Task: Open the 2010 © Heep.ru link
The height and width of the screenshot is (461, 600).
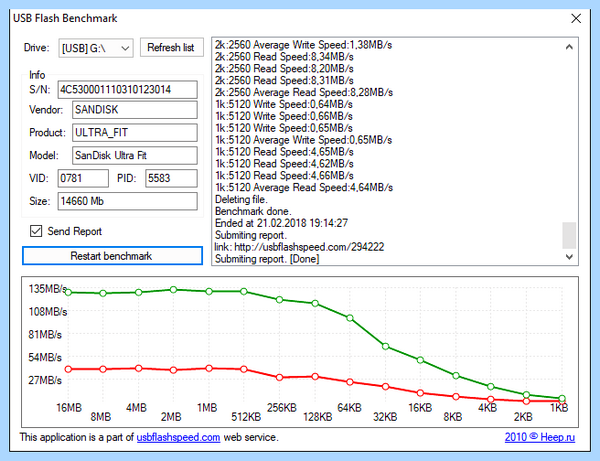Action: (540, 437)
